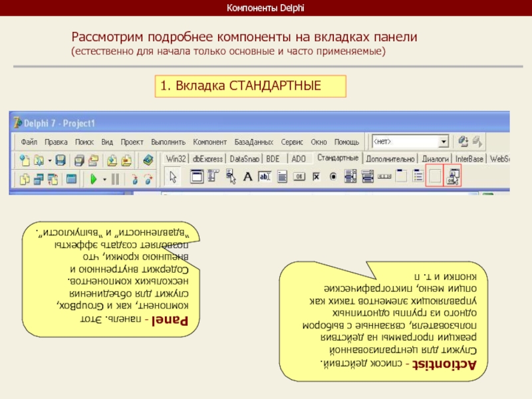
Task: Pick the CheckBox component icon
Action: pyautogui.click(x=317, y=177)
